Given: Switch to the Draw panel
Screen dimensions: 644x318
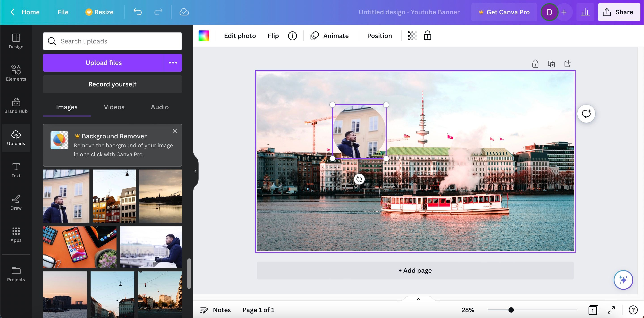Looking at the screenshot, I should 16,202.
